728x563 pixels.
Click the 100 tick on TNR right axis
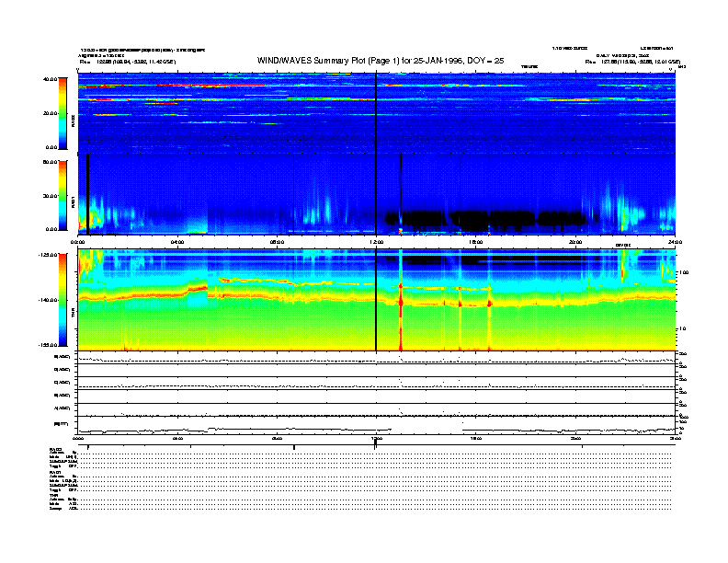[x=684, y=272]
